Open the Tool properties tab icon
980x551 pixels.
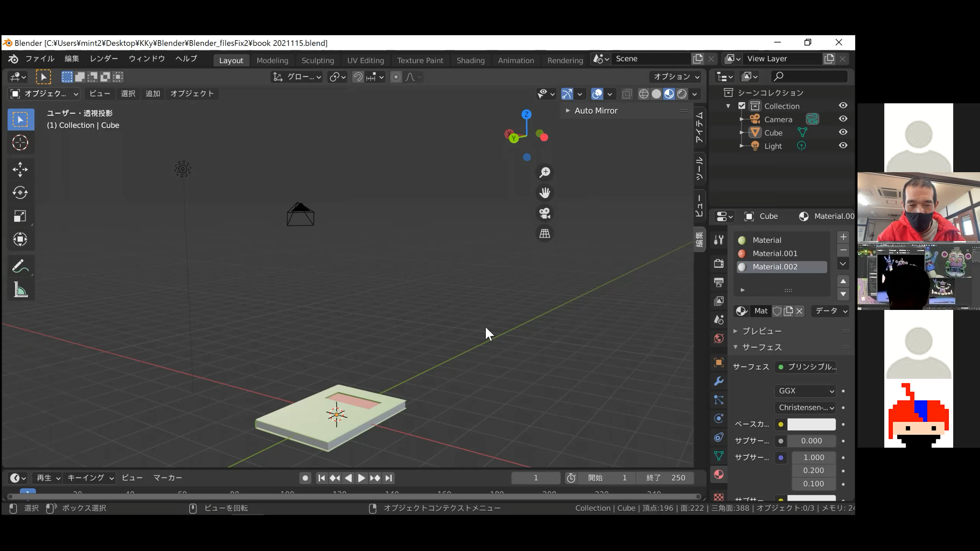719,240
